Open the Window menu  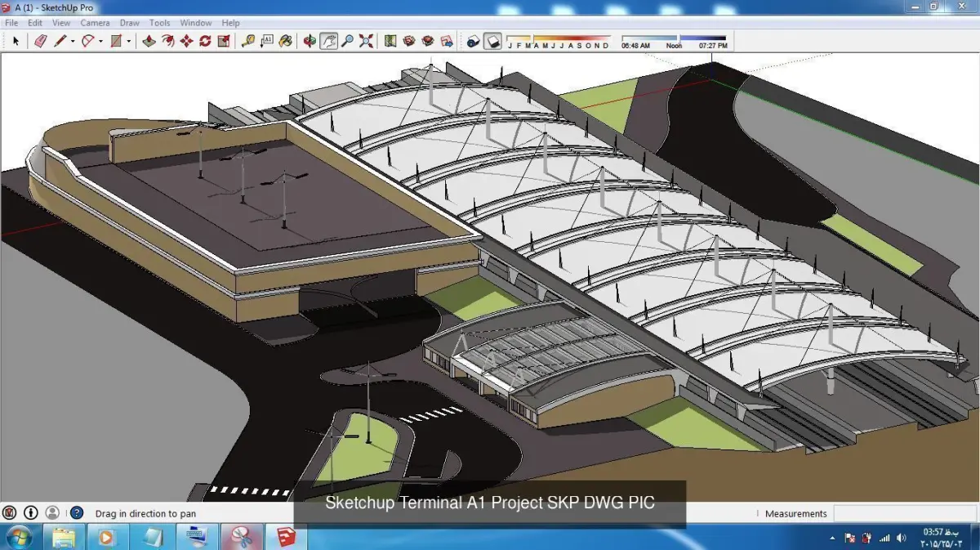point(196,23)
